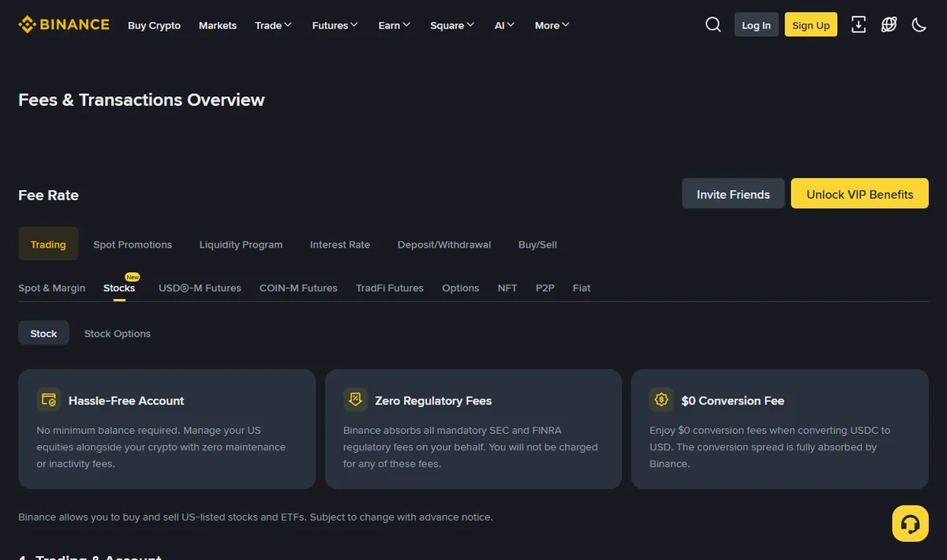
Task: Click the Log In button
Action: coord(756,24)
